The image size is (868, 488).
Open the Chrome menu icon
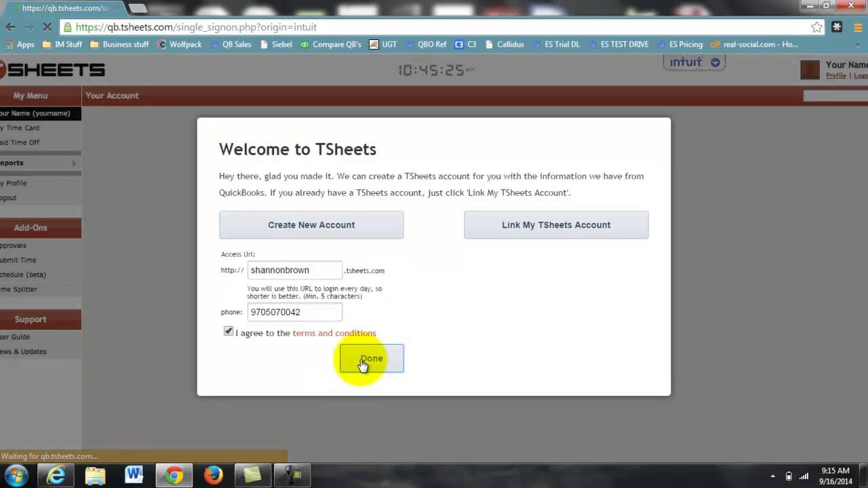click(858, 27)
